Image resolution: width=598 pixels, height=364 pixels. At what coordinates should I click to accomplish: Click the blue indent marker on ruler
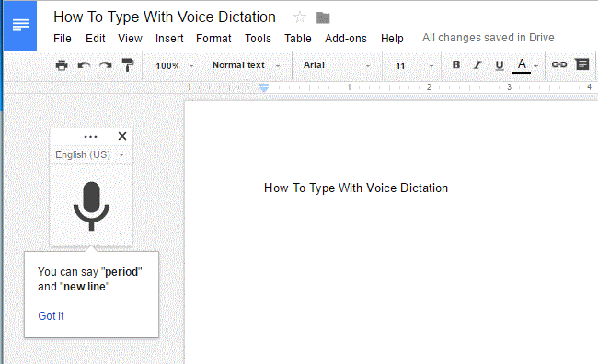point(263,87)
